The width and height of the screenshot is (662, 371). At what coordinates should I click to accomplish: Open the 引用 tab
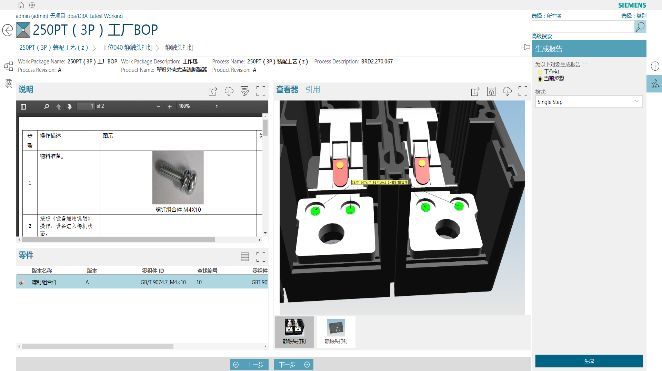click(x=313, y=89)
